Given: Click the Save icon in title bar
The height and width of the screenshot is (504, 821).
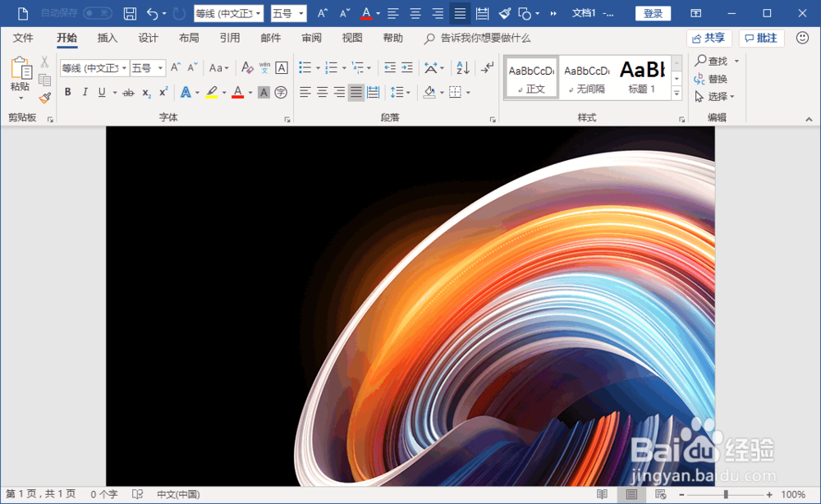Looking at the screenshot, I should [130, 14].
